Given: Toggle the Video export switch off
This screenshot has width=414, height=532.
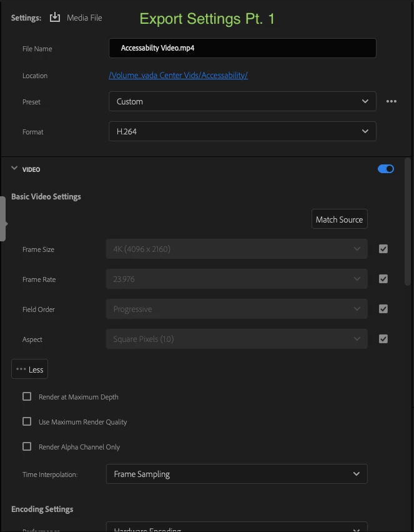Looking at the screenshot, I should point(386,169).
